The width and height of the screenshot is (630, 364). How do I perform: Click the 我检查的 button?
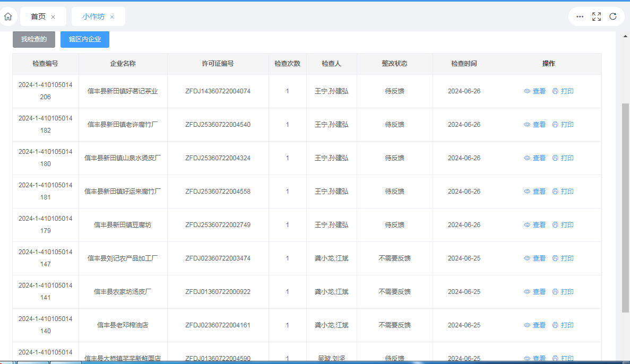(34, 39)
